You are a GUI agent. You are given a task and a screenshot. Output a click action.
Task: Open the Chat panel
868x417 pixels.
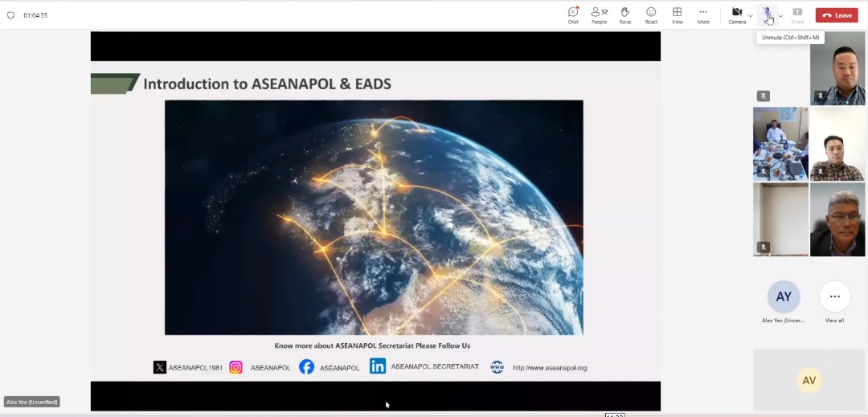point(573,14)
